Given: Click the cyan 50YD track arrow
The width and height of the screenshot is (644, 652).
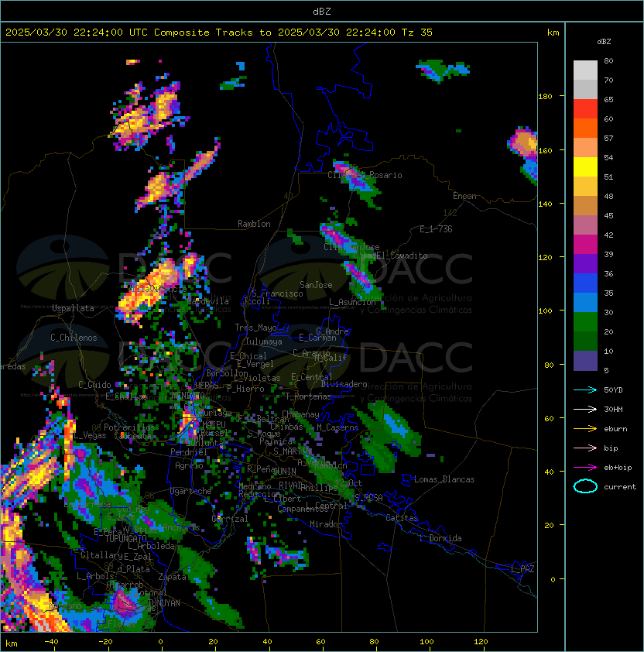Looking at the screenshot, I should coord(585,390).
